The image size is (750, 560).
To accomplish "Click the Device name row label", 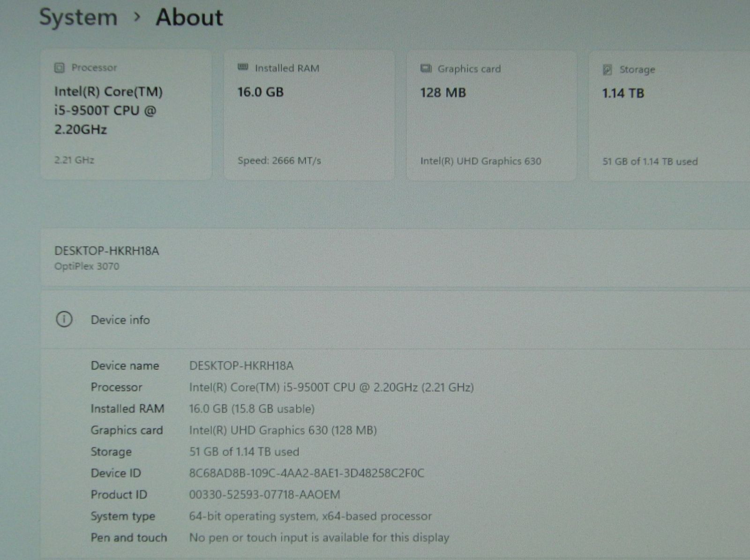I will point(125,366).
